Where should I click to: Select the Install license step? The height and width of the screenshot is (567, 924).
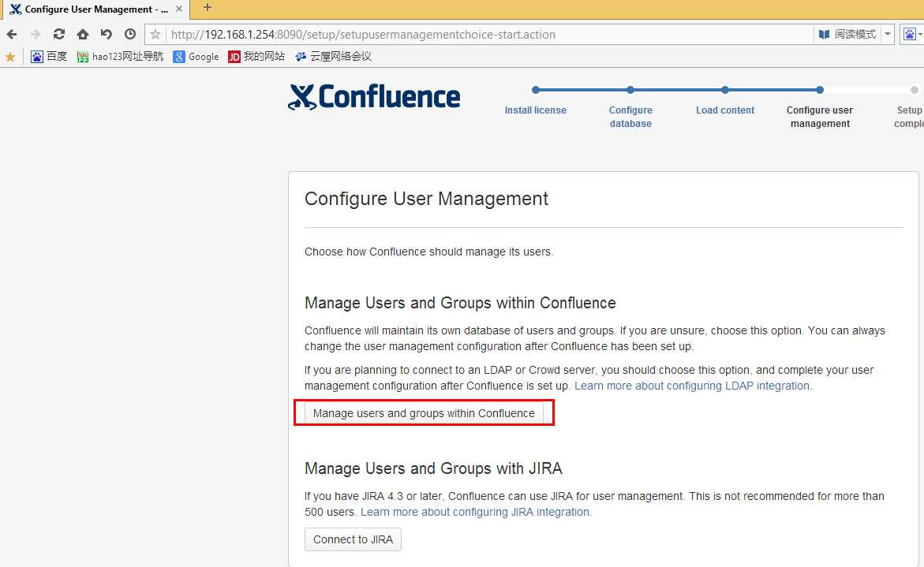point(535,110)
